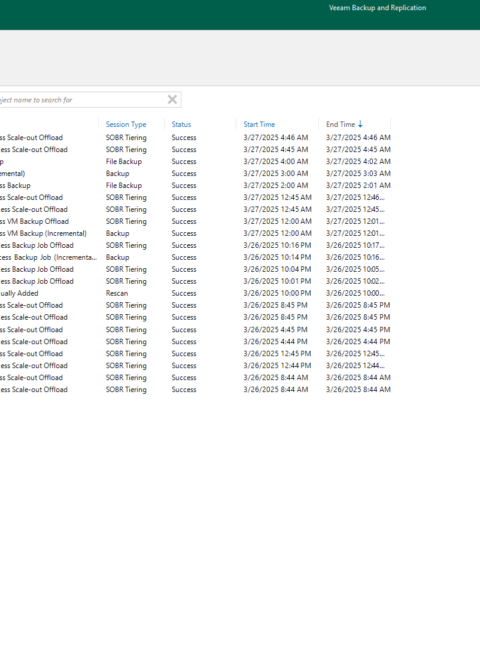
Task: Focus the object name search field
Action: tap(83, 100)
